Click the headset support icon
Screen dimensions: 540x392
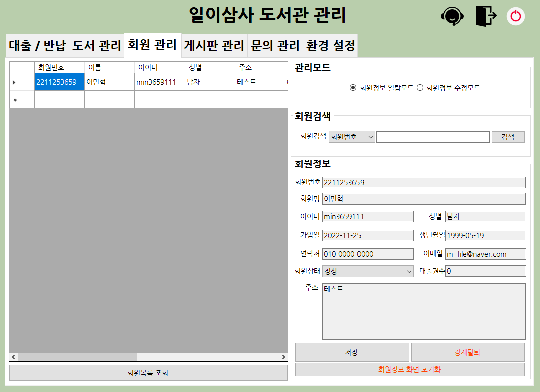[452, 16]
